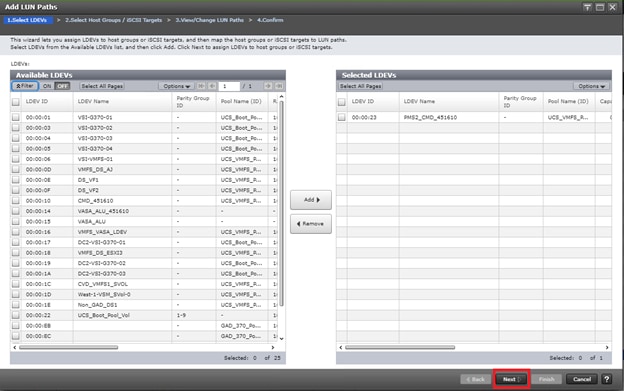Check the box for PMS2_CMD_451610 in Selected LDEVs
The image size is (624, 391).
[x=341, y=117]
